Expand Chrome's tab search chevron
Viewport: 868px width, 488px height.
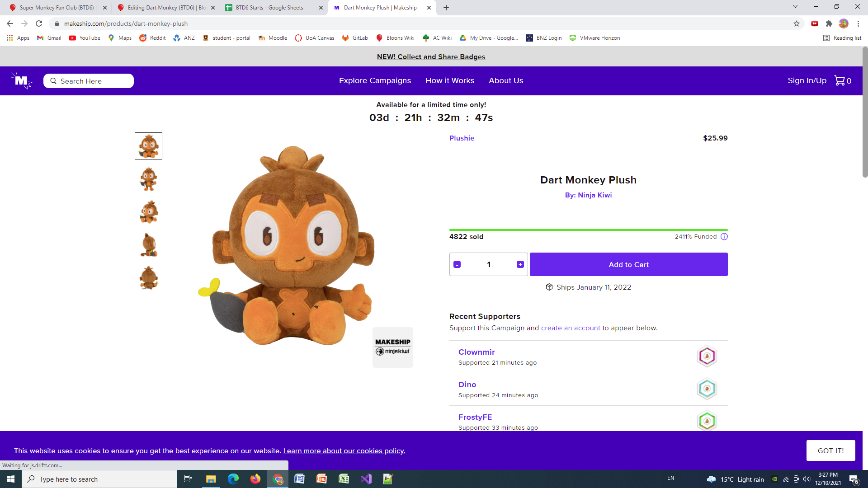click(795, 7)
